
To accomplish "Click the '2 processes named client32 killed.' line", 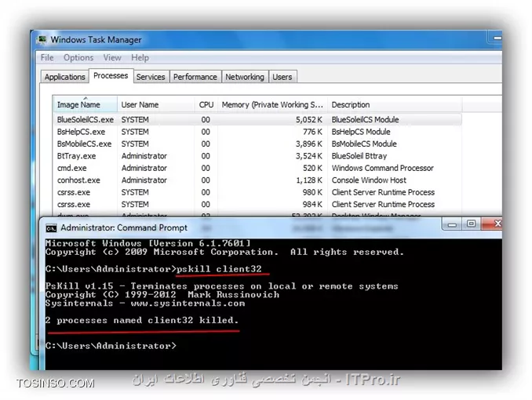I will [142, 320].
